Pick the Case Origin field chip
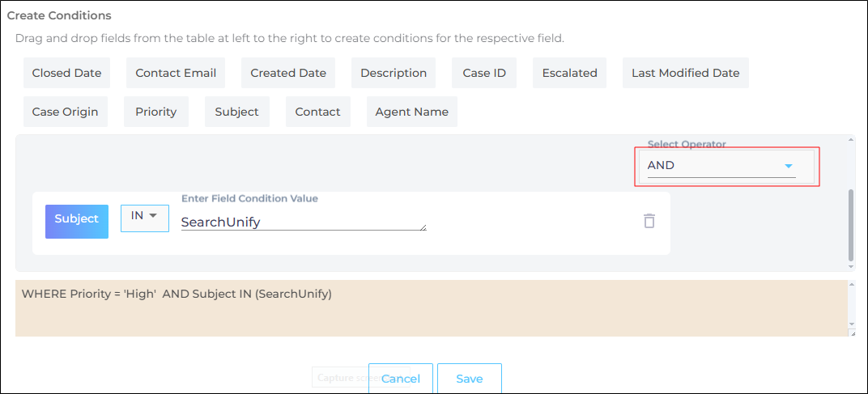Screen dimensions: 868x394 click(x=65, y=112)
